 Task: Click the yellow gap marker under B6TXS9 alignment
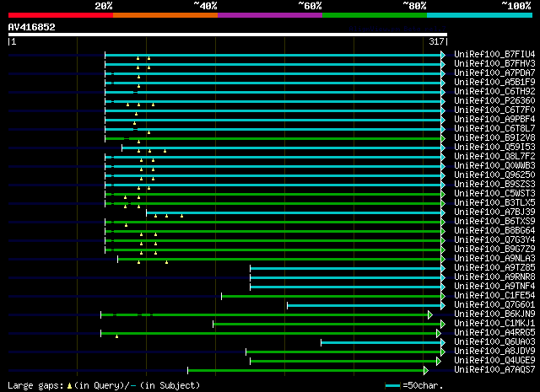click(x=126, y=225)
